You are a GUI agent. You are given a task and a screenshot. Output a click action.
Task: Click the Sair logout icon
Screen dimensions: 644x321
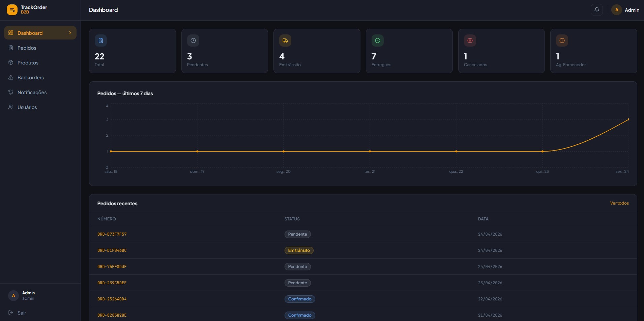tap(11, 313)
